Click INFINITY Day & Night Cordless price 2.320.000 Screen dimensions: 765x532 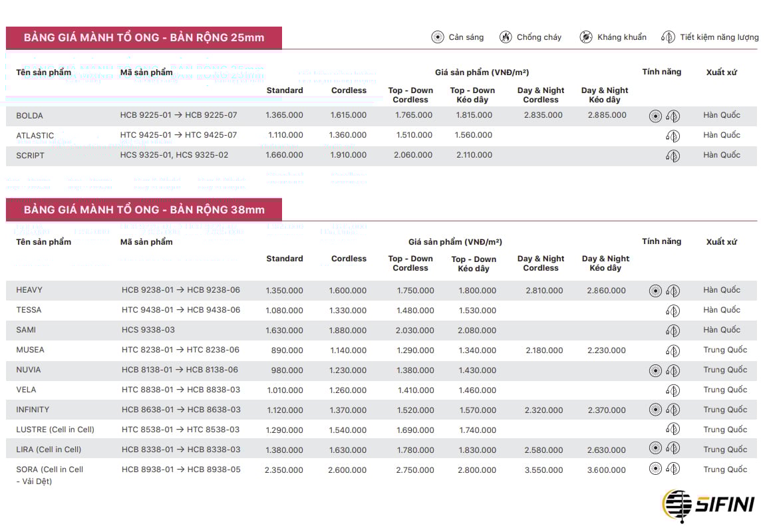[x=543, y=410]
